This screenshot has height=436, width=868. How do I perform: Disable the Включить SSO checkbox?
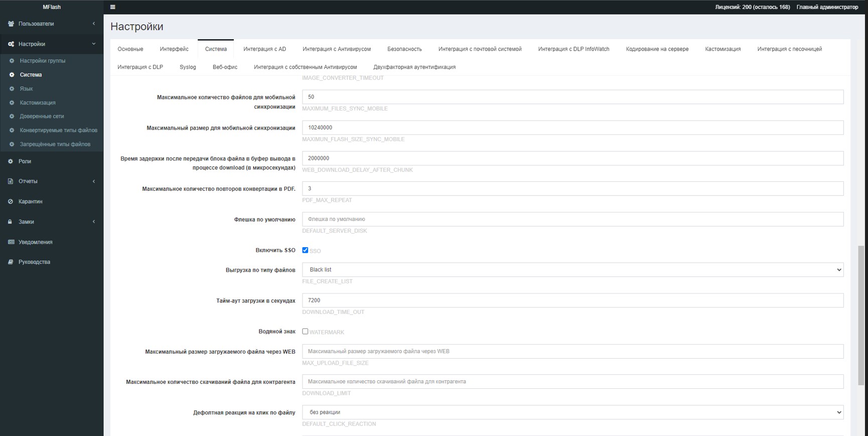305,250
